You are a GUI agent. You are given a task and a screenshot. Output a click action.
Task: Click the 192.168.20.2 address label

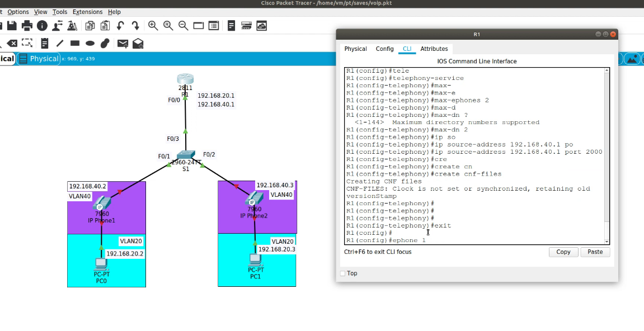point(125,254)
